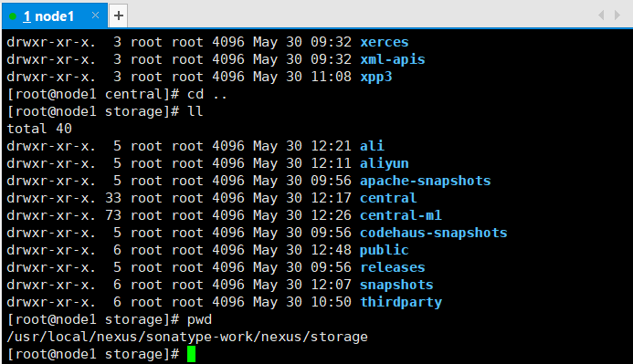633x364 pixels.
Task: Click the thirdparty directory name
Action: [400, 302]
